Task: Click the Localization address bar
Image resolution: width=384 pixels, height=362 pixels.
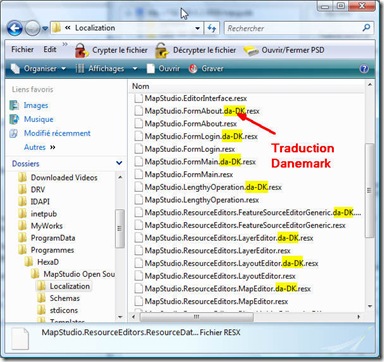Action: click(x=127, y=28)
